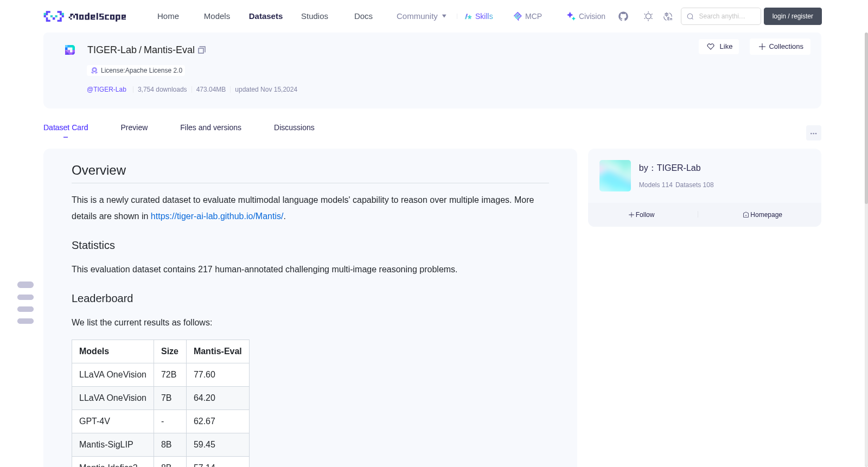Open the MCP navigation item
This screenshot has width=868, height=467.
click(x=528, y=16)
